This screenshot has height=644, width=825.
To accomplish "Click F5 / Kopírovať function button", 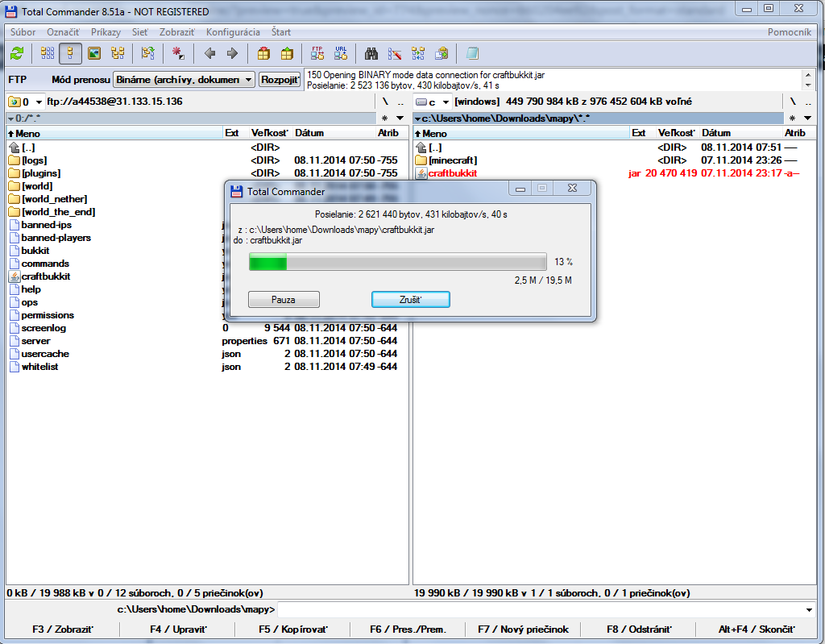I will (x=293, y=629).
